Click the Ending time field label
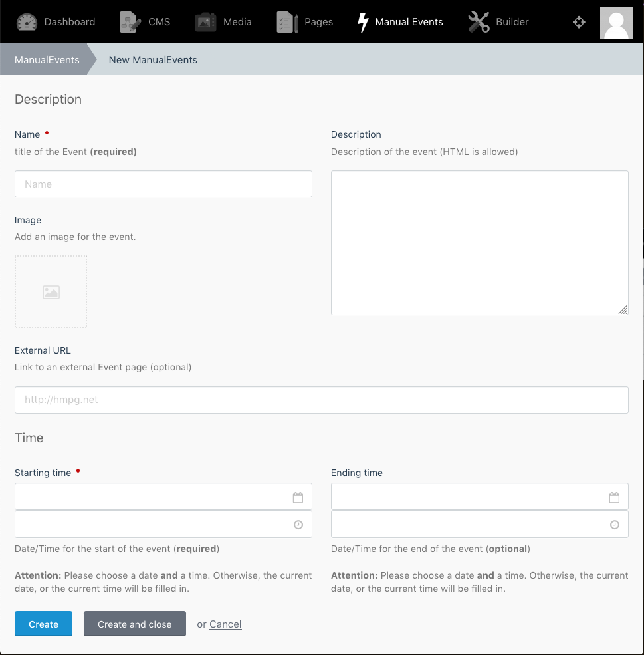 coord(357,473)
